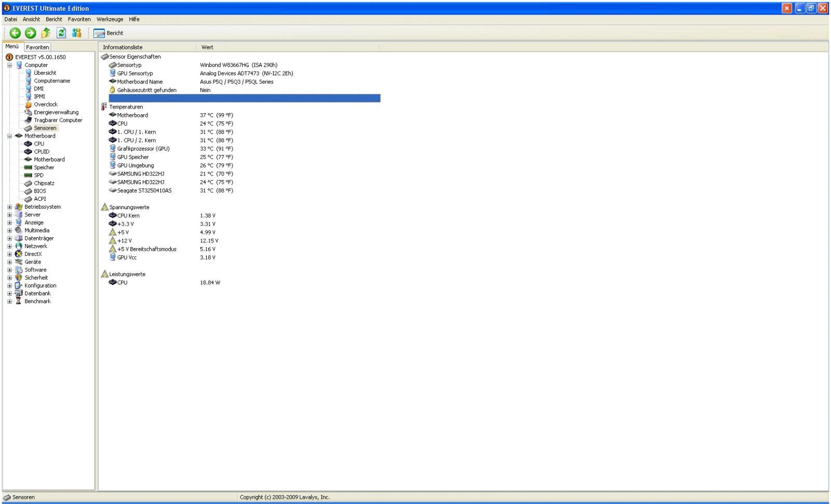Viewport: 831px width, 504px height.
Task: Select the Seagate ST3250410AS temperature row
Action: click(244, 191)
